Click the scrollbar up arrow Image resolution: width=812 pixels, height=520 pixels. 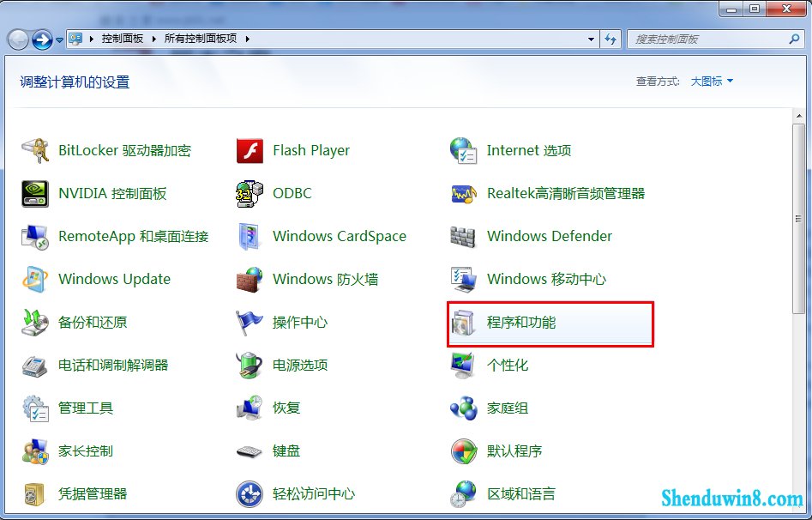coord(798,116)
